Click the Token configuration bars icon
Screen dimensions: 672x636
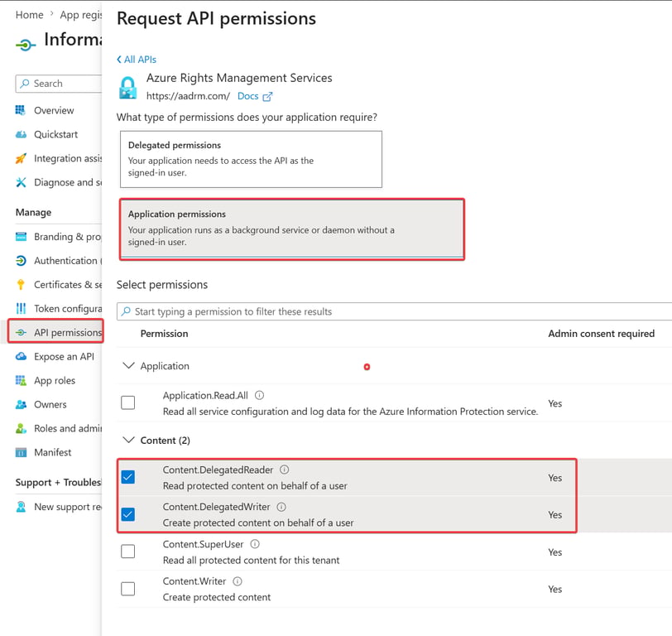coord(21,308)
